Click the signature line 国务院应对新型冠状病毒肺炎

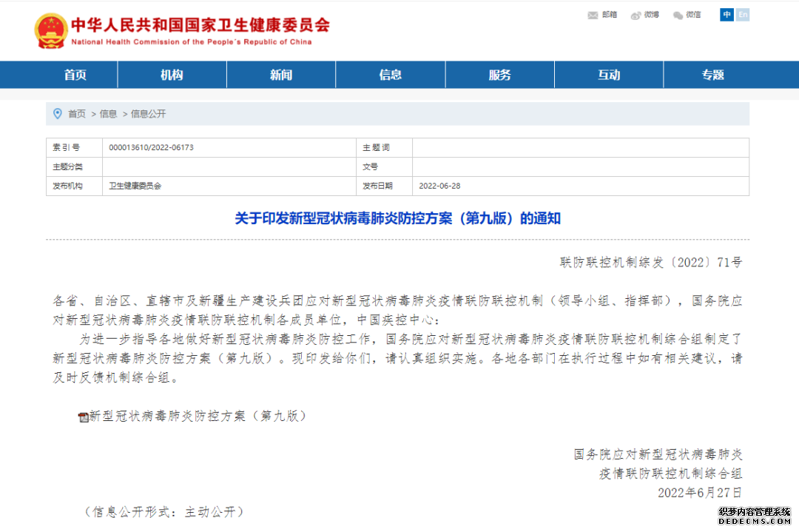(x=658, y=454)
